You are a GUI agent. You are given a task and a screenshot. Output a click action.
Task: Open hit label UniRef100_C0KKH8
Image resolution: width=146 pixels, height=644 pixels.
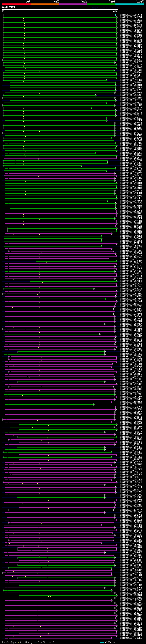coord(131,35)
